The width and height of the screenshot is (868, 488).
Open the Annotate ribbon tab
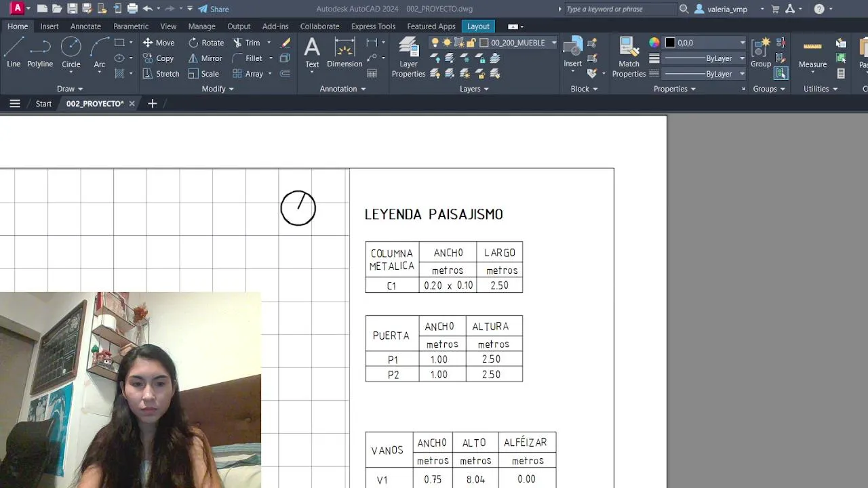tap(85, 26)
